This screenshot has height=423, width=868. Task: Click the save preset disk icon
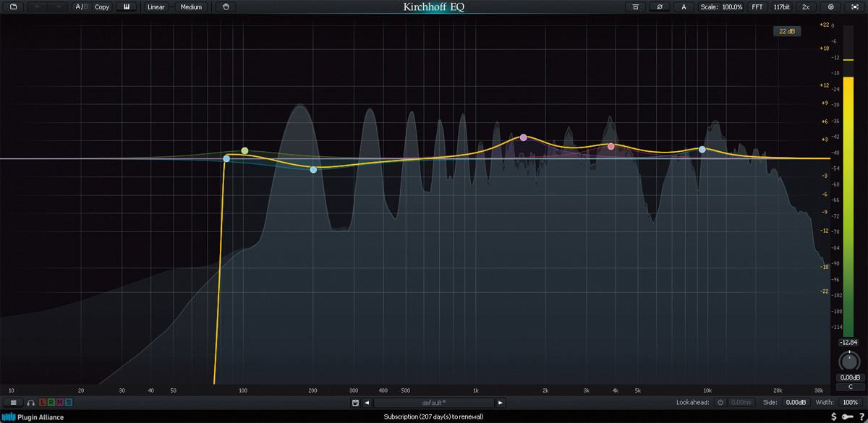pos(355,402)
